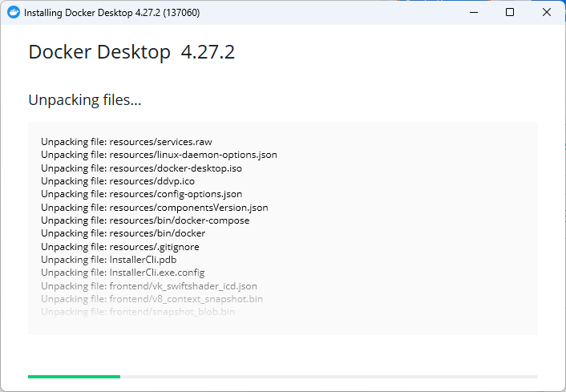Select the InstallerCli.pdb log line

pyautogui.click(x=109, y=260)
